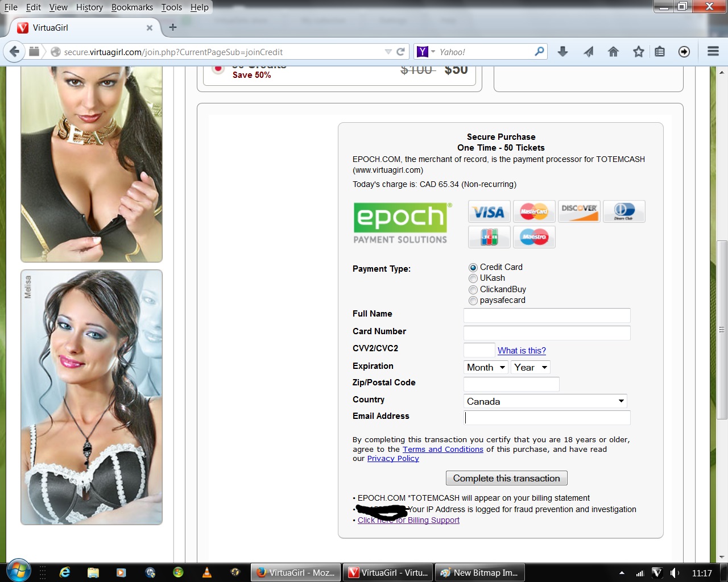Click the Email Address input field
Screen dimensions: 728x582
click(x=547, y=418)
